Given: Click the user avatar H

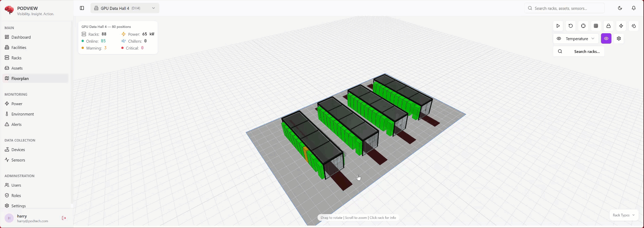Looking at the screenshot, I should tap(9, 218).
